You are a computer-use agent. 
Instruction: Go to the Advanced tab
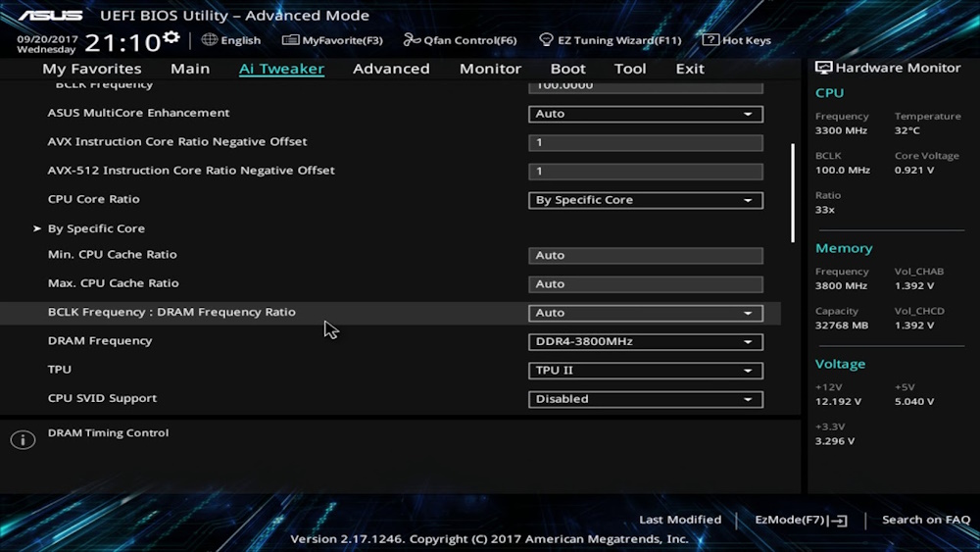click(x=391, y=69)
